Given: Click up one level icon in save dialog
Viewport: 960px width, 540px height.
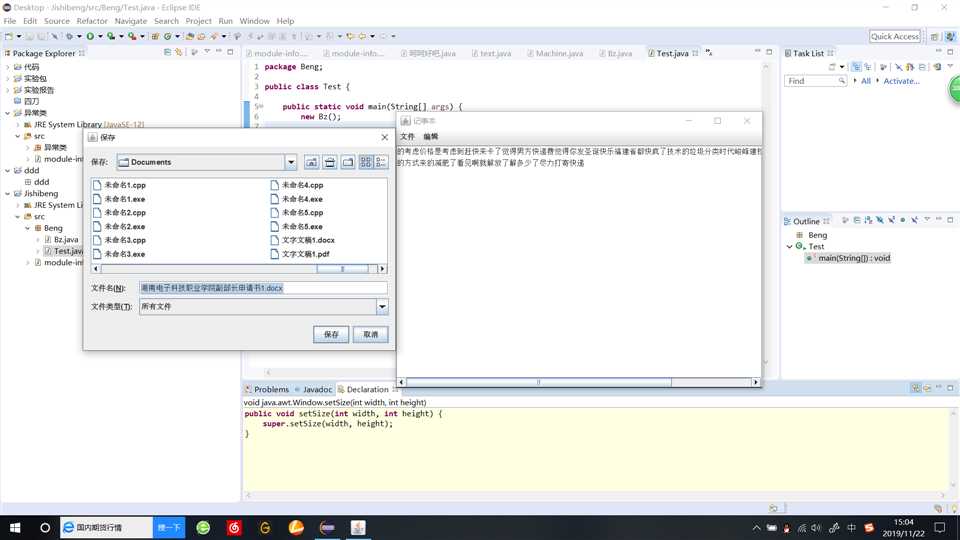Looking at the screenshot, I should point(311,162).
